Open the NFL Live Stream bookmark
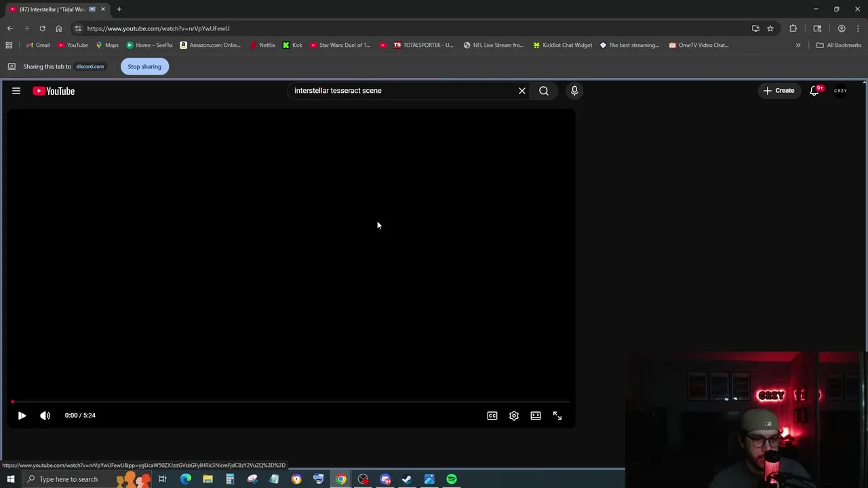 click(x=494, y=45)
